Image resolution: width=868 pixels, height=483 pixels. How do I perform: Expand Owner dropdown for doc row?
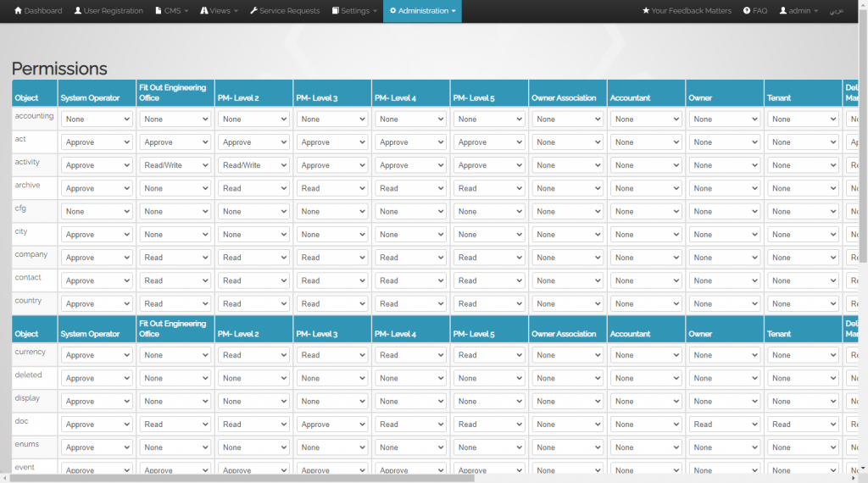pyautogui.click(x=725, y=425)
